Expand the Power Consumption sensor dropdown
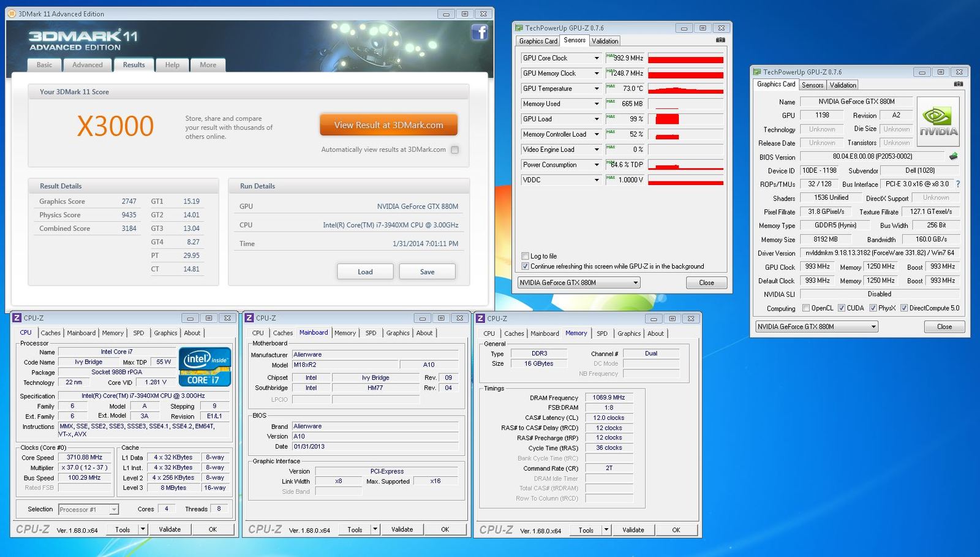Viewport: 980px width, 557px height. pos(596,165)
